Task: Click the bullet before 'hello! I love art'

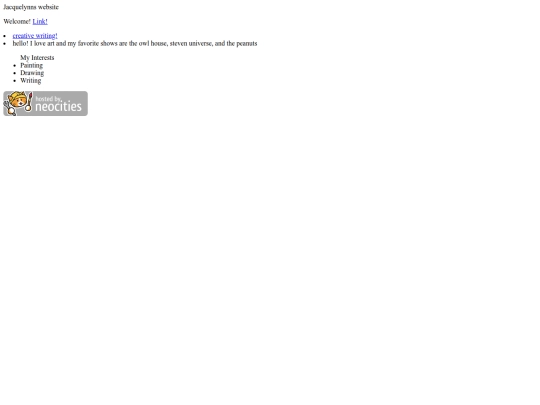Action: (5, 44)
